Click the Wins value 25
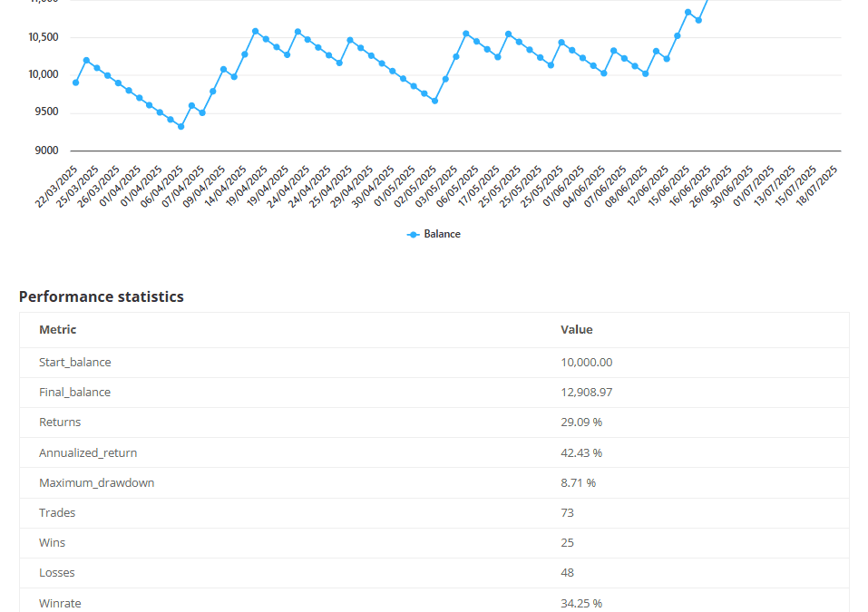868x612 pixels. coord(567,542)
